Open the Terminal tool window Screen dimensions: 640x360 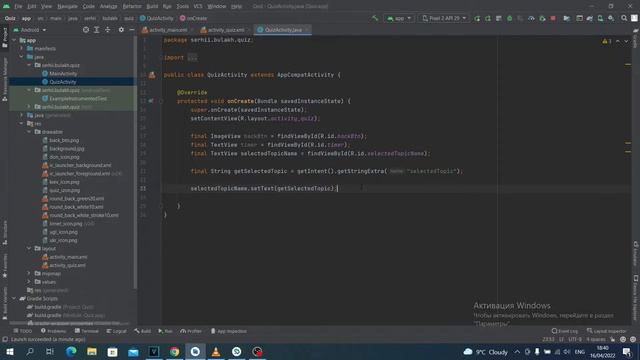click(87, 331)
